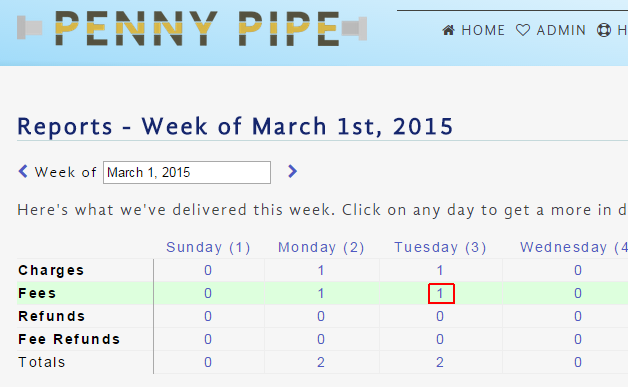The image size is (628, 387).
Task: Click the Penny Pipe logo
Action: 192,28
